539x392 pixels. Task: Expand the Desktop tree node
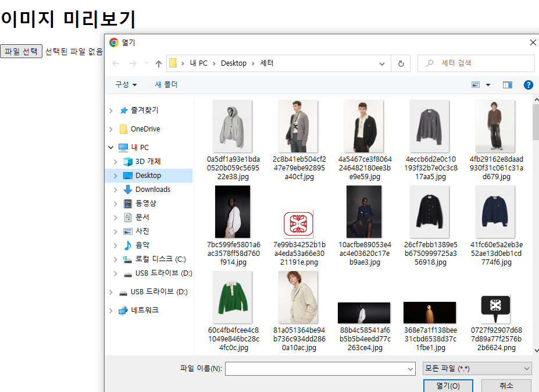116,176
